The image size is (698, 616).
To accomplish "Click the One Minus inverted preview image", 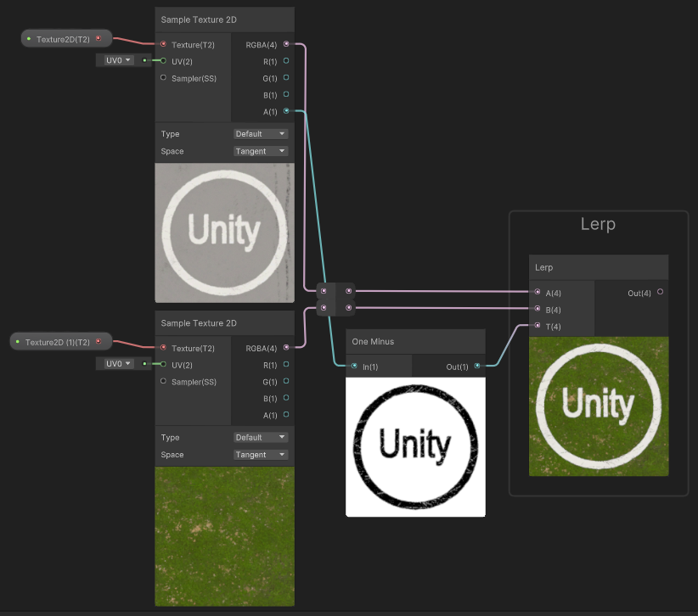I will pyautogui.click(x=415, y=447).
